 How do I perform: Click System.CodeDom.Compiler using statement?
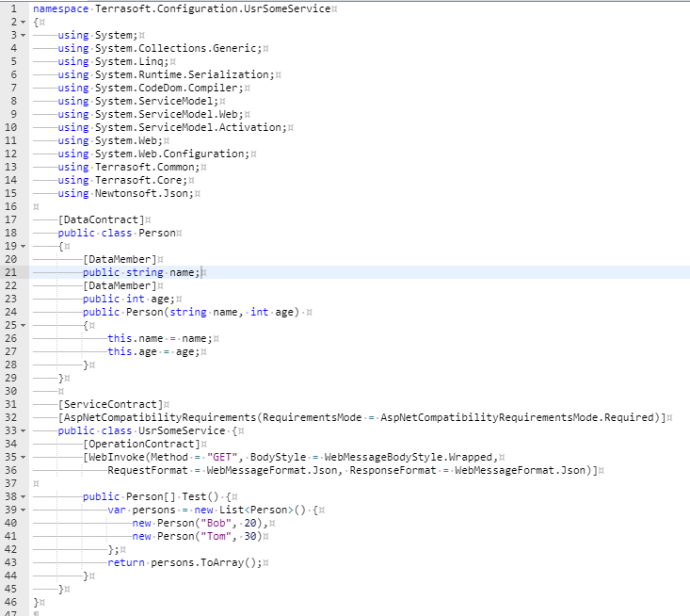click(151, 88)
